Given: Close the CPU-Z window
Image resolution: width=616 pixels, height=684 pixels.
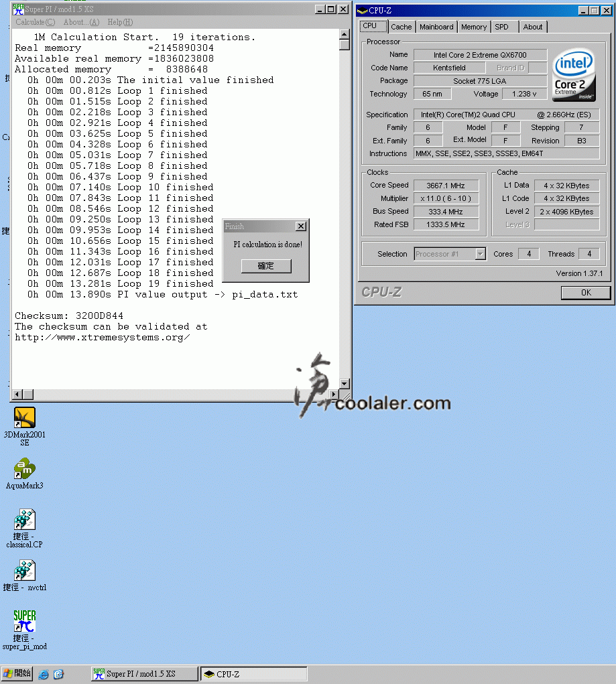Looking at the screenshot, I should click(x=607, y=11).
